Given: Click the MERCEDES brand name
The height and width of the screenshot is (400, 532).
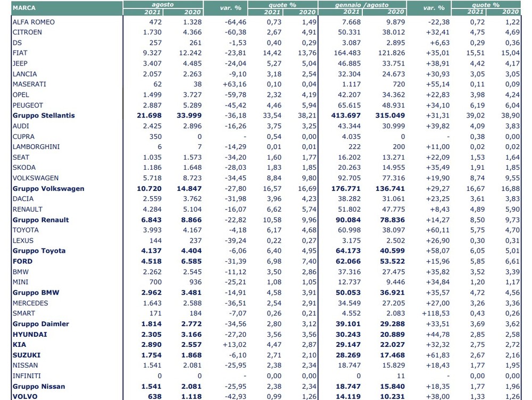Looking at the screenshot, I should click(x=30, y=303).
